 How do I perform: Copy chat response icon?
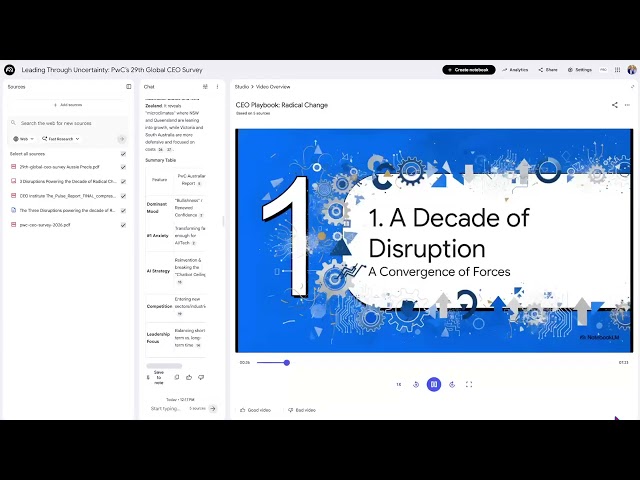click(177, 377)
